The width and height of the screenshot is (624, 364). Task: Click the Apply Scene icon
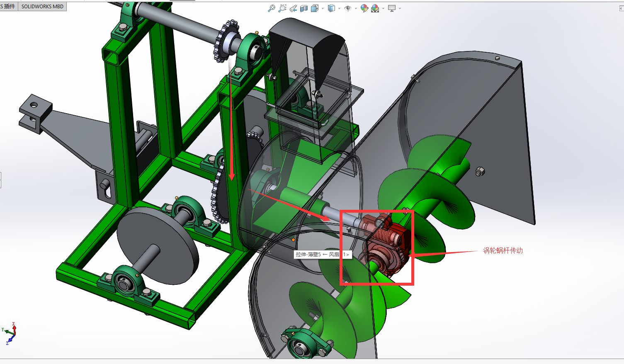375,8
